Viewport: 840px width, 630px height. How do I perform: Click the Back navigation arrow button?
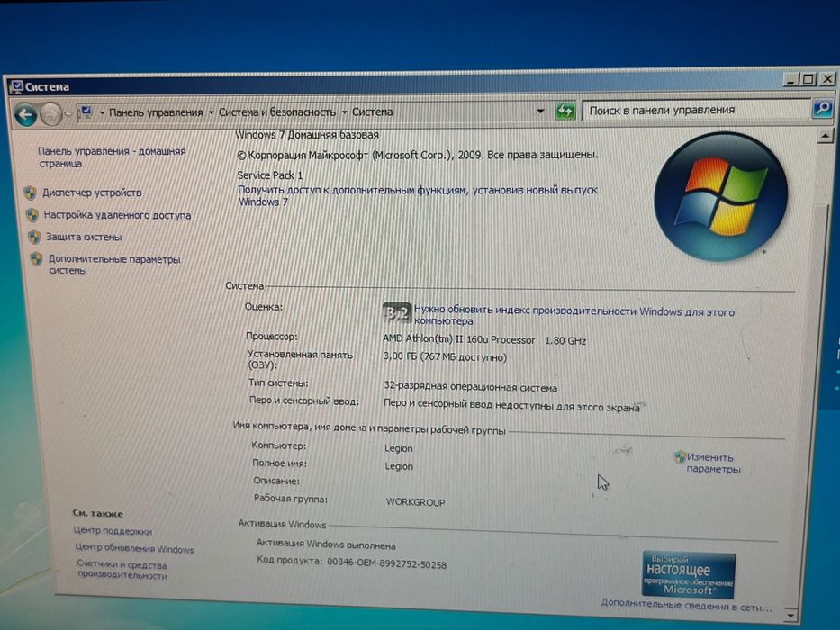pos(26,114)
